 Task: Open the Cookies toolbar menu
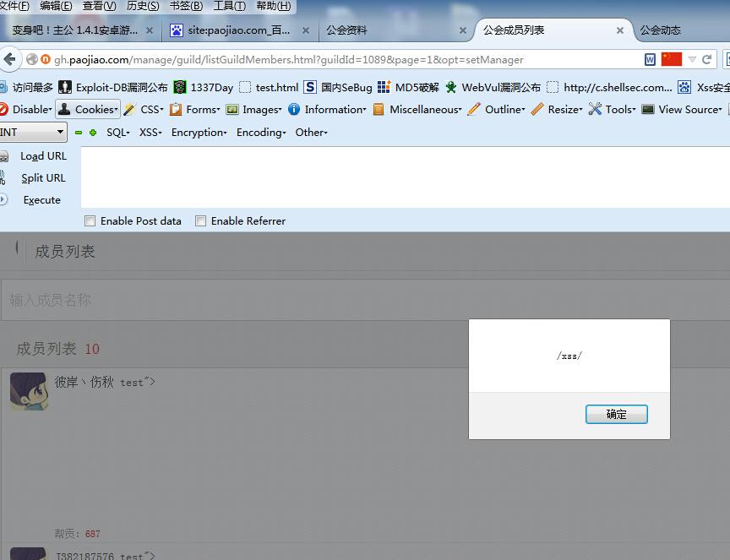[x=88, y=110]
